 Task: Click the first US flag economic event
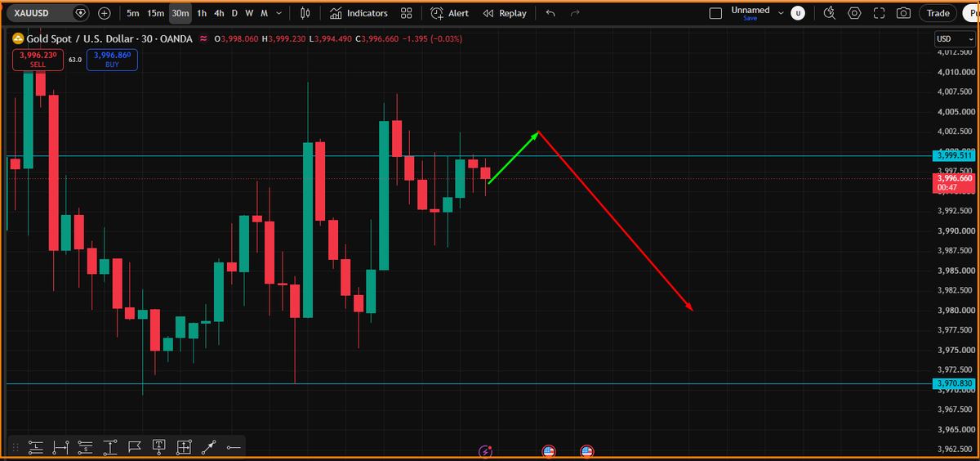tap(549, 450)
